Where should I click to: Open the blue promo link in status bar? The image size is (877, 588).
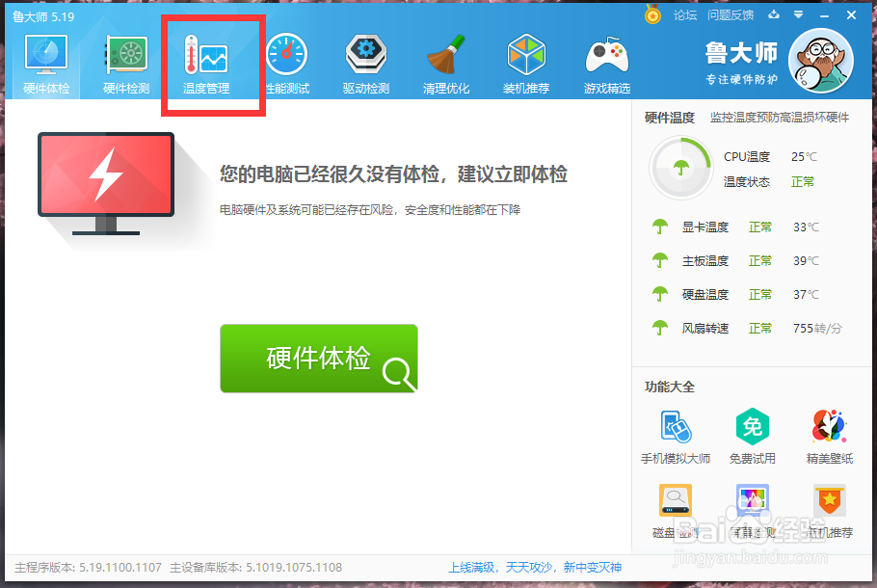[535, 568]
